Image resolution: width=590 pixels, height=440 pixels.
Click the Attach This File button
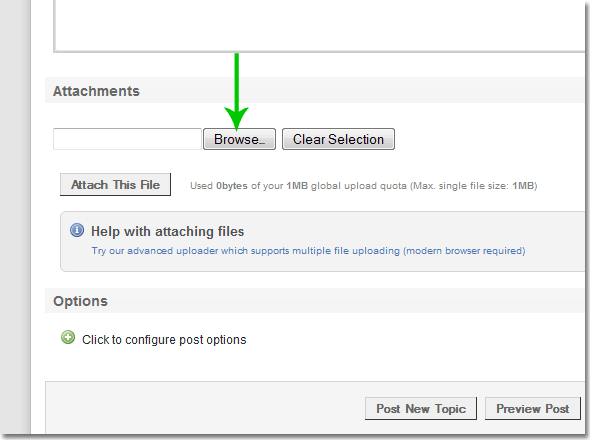(x=116, y=184)
